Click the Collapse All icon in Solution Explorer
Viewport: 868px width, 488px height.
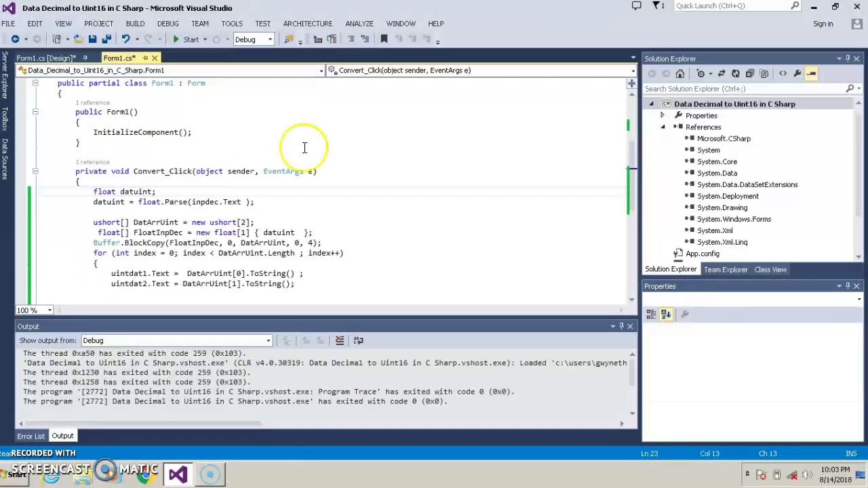[750, 73]
